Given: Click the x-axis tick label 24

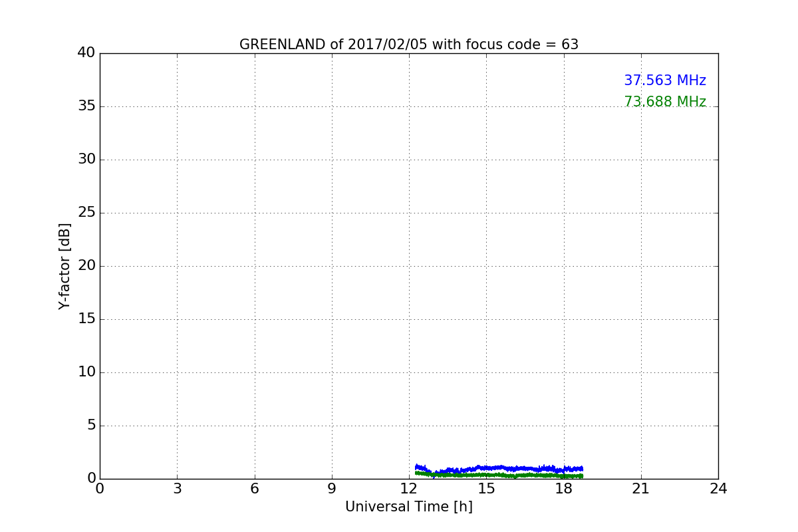Looking at the screenshot, I should 718,489.
